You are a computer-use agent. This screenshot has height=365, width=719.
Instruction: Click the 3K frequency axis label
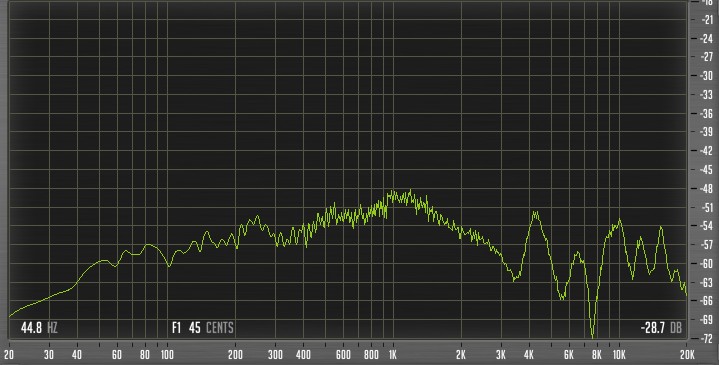coord(501,354)
